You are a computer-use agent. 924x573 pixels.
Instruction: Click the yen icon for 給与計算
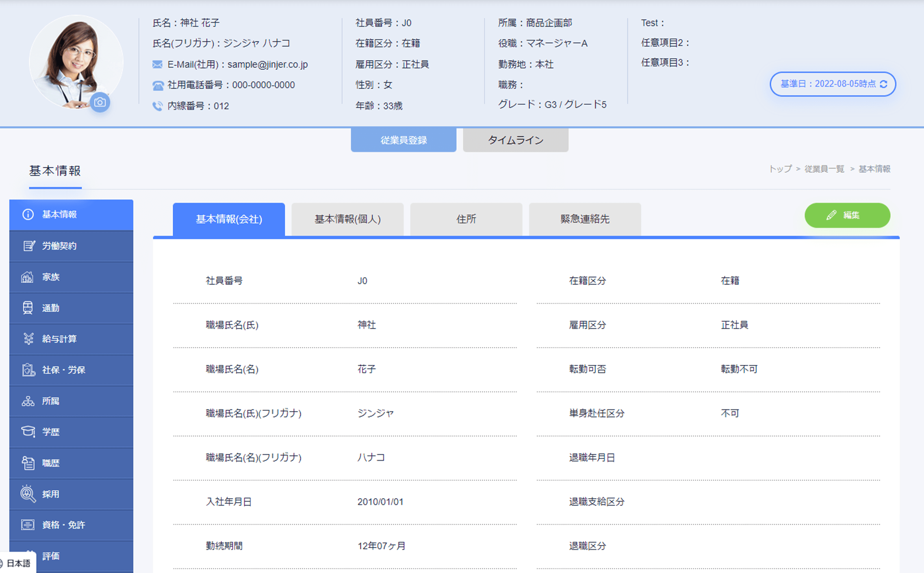pos(28,339)
